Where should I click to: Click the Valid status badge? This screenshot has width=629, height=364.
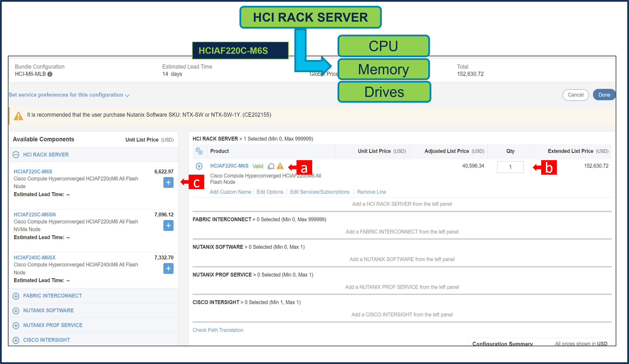pos(258,166)
